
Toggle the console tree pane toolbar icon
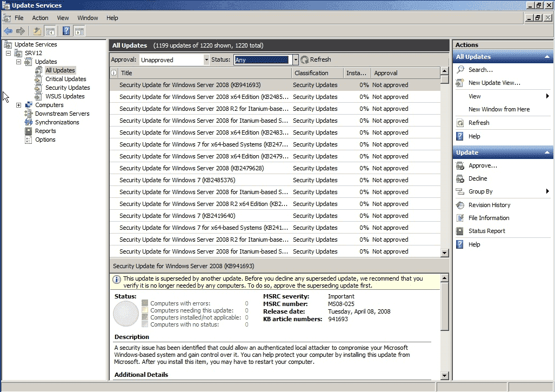pyautogui.click(x=50, y=31)
